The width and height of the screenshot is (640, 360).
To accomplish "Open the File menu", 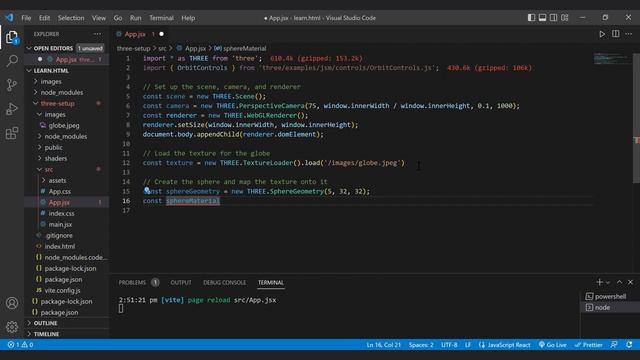I will (x=26, y=18).
